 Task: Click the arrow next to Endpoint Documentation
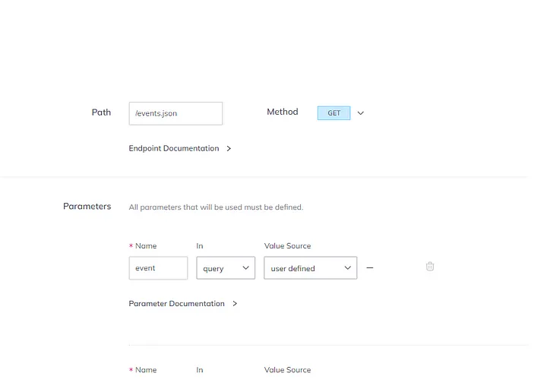pyautogui.click(x=229, y=149)
